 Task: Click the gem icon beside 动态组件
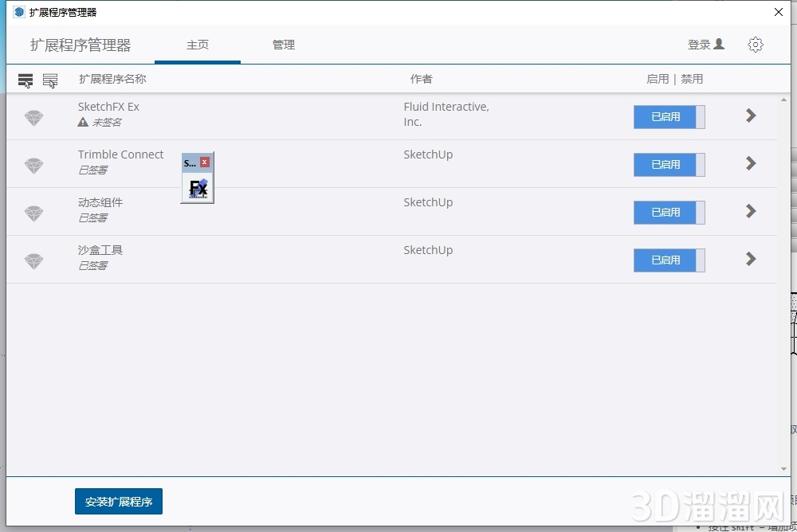pyautogui.click(x=34, y=213)
